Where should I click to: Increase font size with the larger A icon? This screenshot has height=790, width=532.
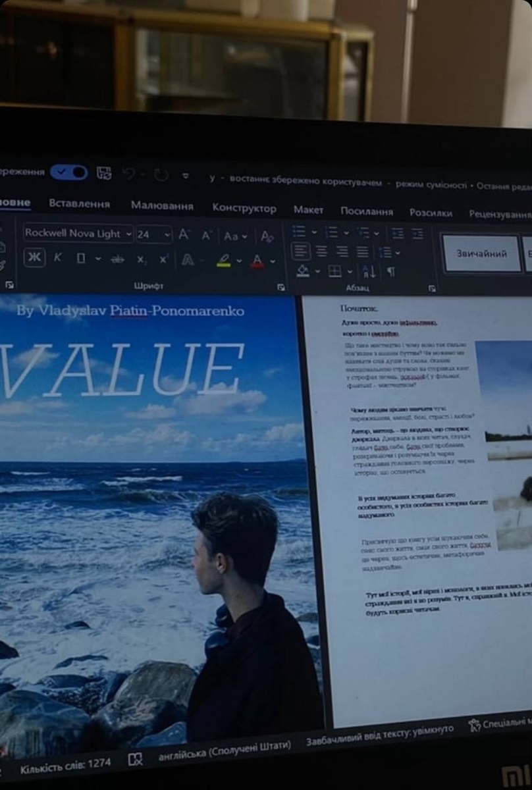click(x=184, y=235)
